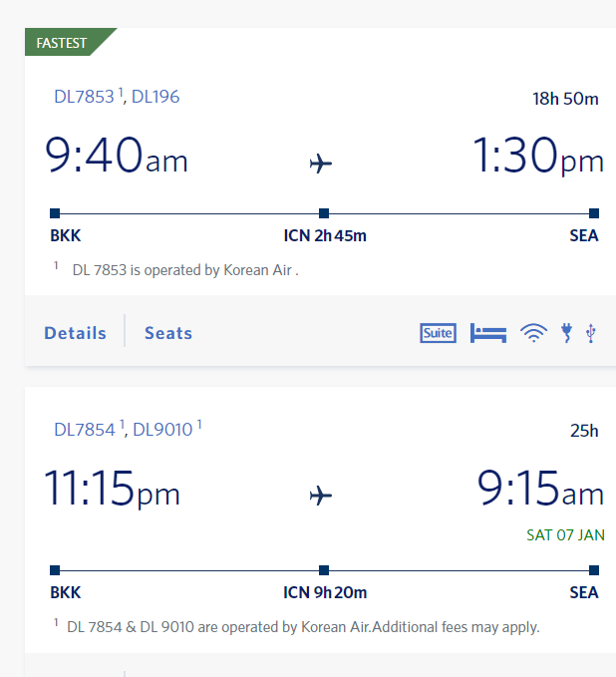Click the SAT 07 JAN arrival date
Image resolution: width=616 pixels, height=677 pixels.
pos(565,535)
